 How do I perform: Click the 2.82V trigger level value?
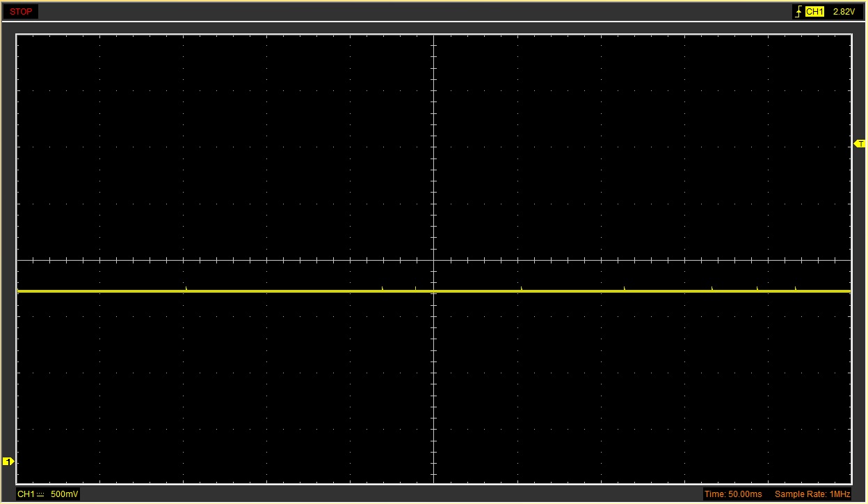click(843, 12)
